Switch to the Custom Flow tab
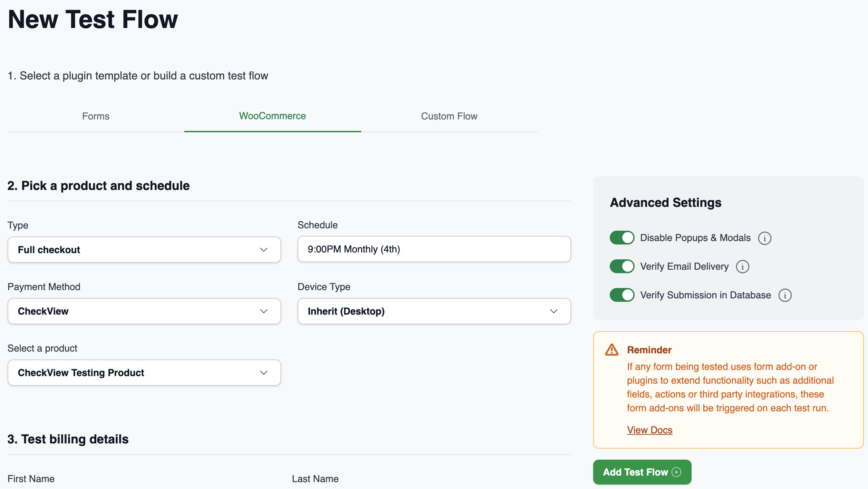The height and width of the screenshot is (489, 868). 449,116
